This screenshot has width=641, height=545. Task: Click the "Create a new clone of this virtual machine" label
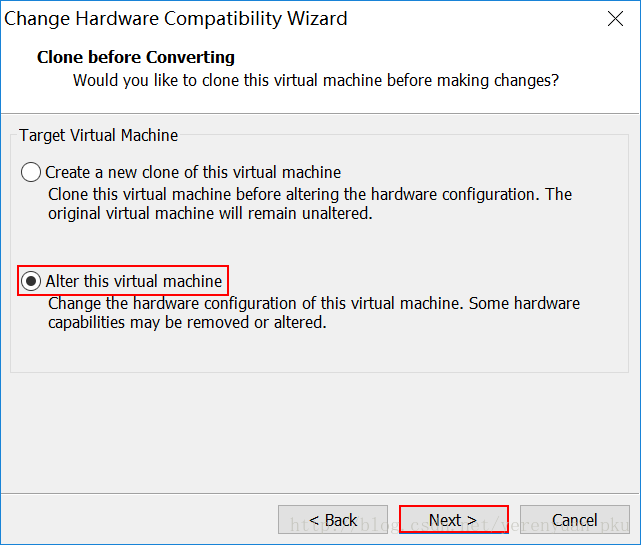point(193,172)
